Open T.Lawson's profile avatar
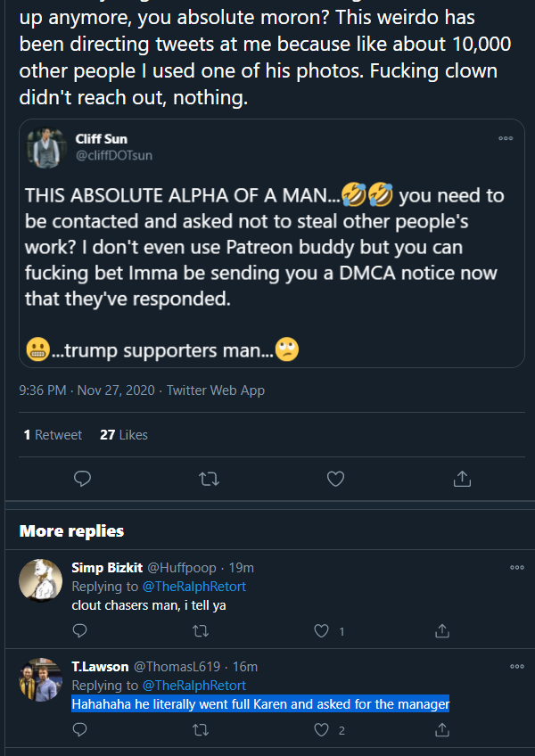Viewport: 535px width, 756px height. pos(40,680)
